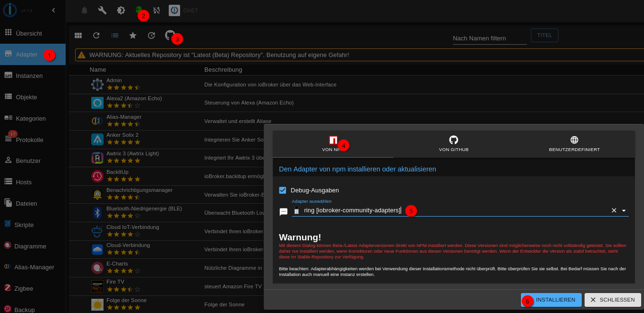This screenshot has width=644, height=313.
Task: Click the recently updated adapters icon
Action: pos(151,35)
